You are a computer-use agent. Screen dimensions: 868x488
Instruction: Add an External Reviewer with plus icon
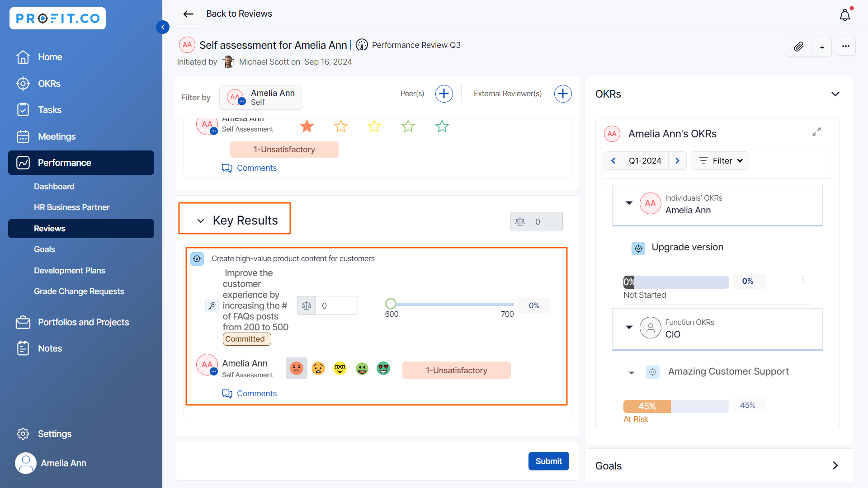[562, 94]
